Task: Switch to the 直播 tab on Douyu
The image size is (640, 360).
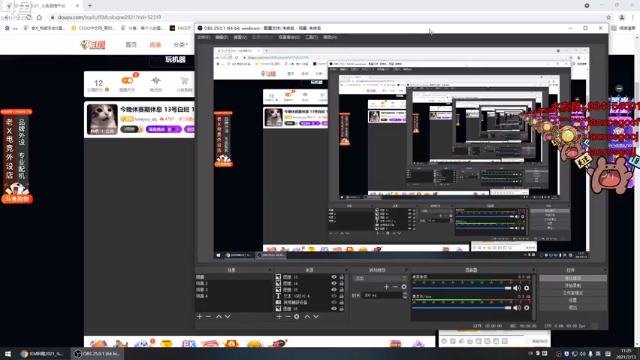Action: coord(155,44)
